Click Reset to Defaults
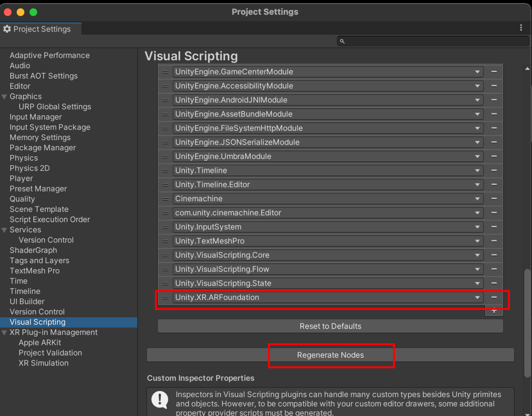This screenshot has height=416, width=532. (x=330, y=326)
